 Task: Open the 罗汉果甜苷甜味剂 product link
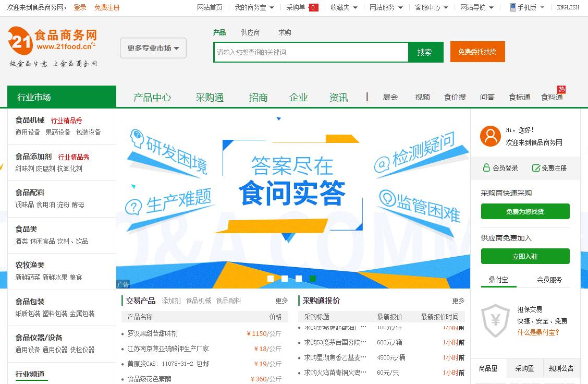tap(153, 333)
